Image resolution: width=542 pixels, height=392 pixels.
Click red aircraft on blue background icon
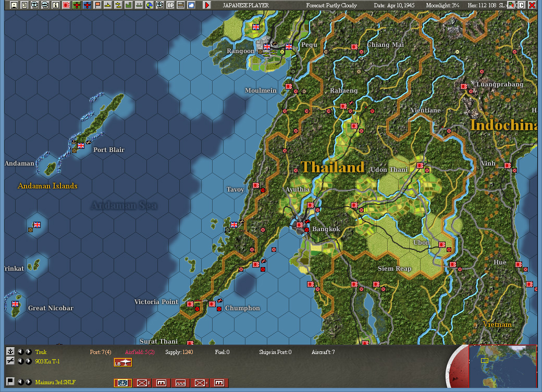[x=87, y=5]
